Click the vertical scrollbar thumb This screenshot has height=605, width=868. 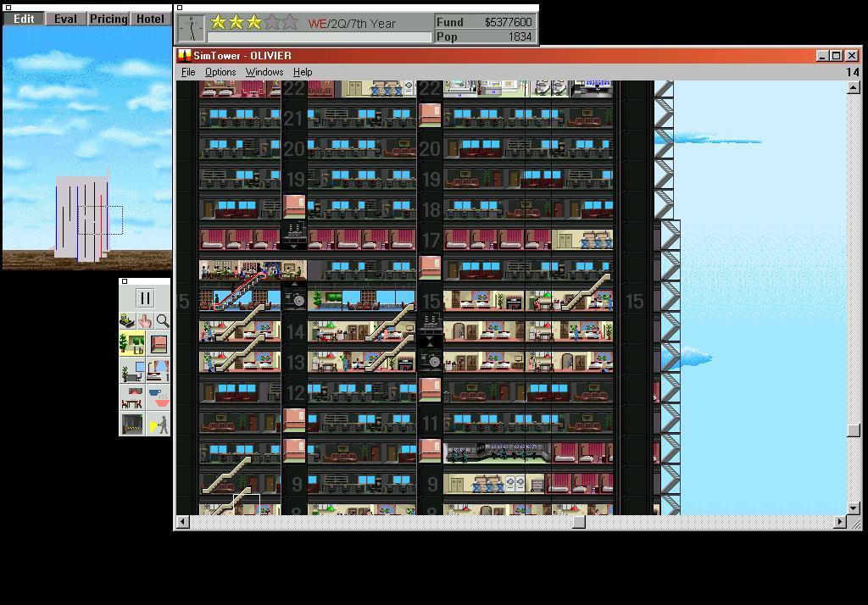click(854, 430)
